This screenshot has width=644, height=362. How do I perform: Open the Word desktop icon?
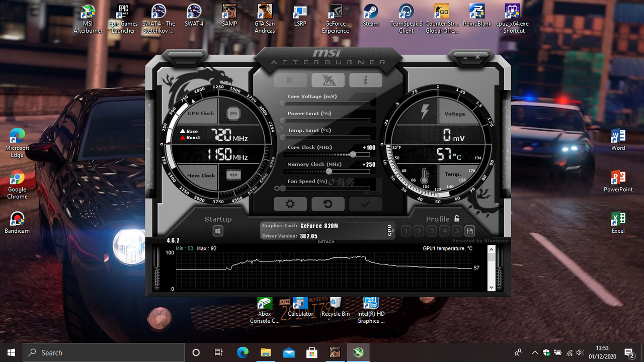(x=618, y=140)
